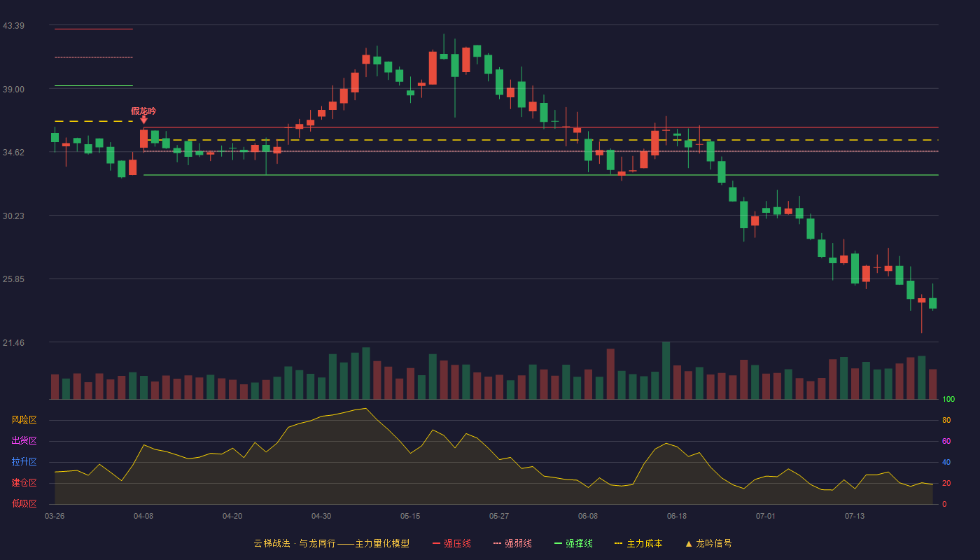The height and width of the screenshot is (560, 980).
Task: Click the 假龙吟 red arrow marker
Action: (143, 120)
